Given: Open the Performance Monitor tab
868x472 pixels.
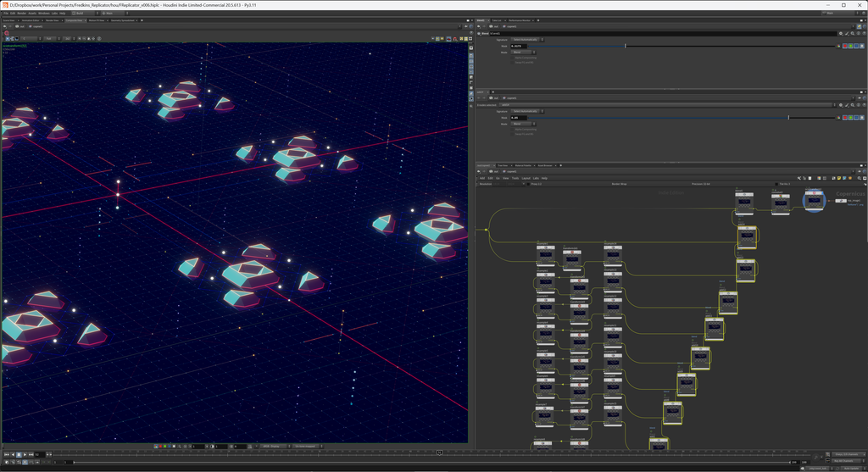Looking at the screenshot, I should tap(520, 20).
